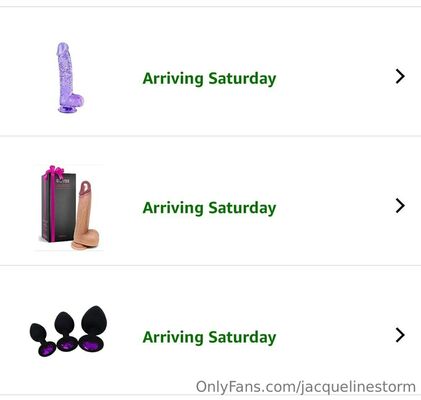Open the purple item product thumbnail
This screenshot has height=400, width=421.
(70, 78)
